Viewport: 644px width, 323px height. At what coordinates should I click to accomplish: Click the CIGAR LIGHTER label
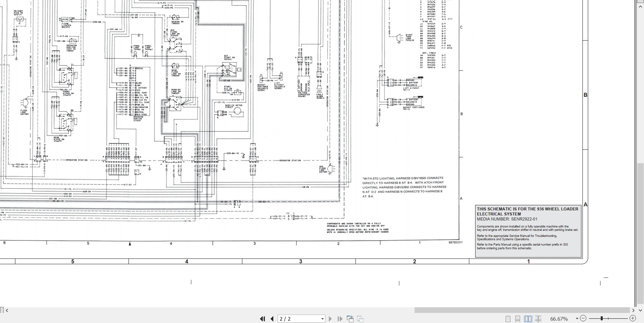point(66,25)
